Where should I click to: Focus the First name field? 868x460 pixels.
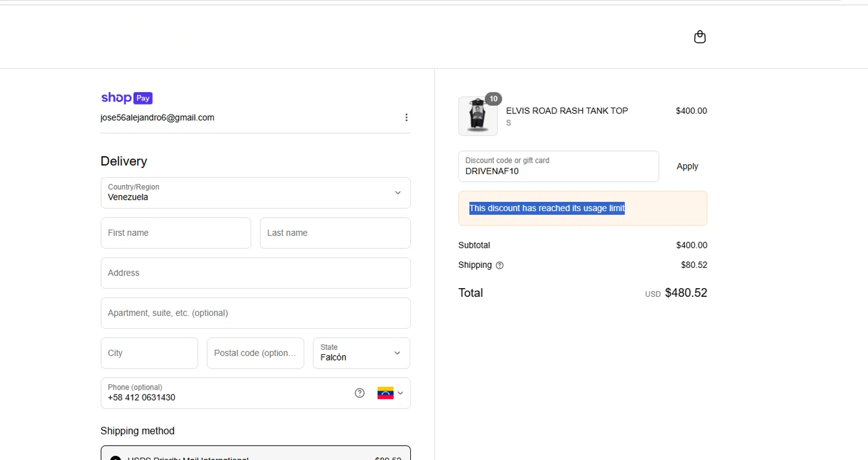point(176,233)
